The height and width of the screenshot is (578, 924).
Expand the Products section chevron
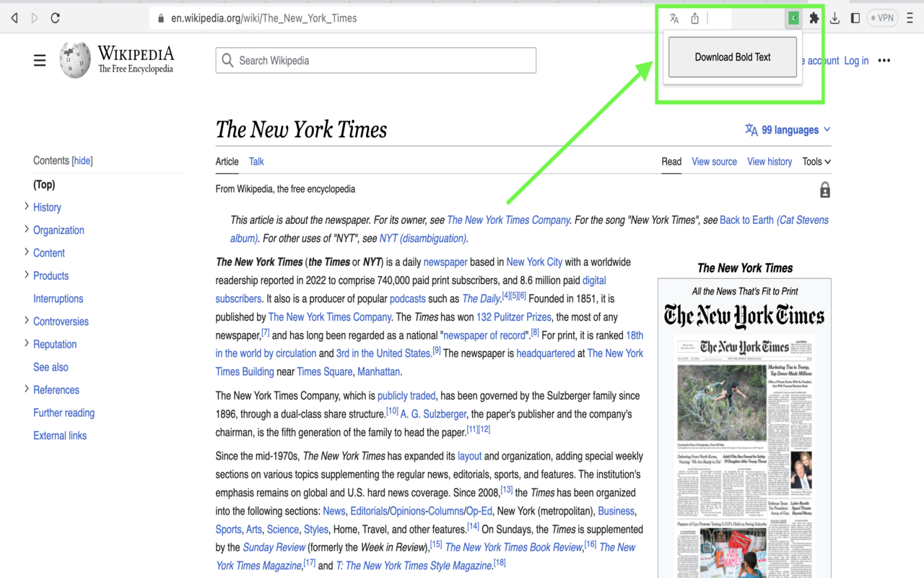[x=27, y=275]
